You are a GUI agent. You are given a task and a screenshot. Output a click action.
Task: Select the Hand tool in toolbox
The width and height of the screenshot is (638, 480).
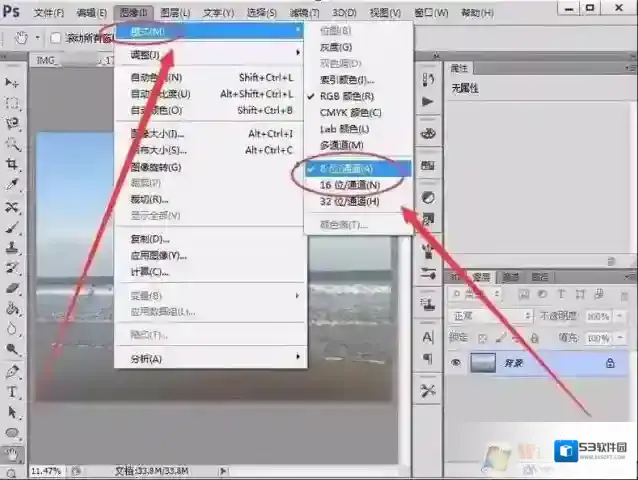(13, 453)
